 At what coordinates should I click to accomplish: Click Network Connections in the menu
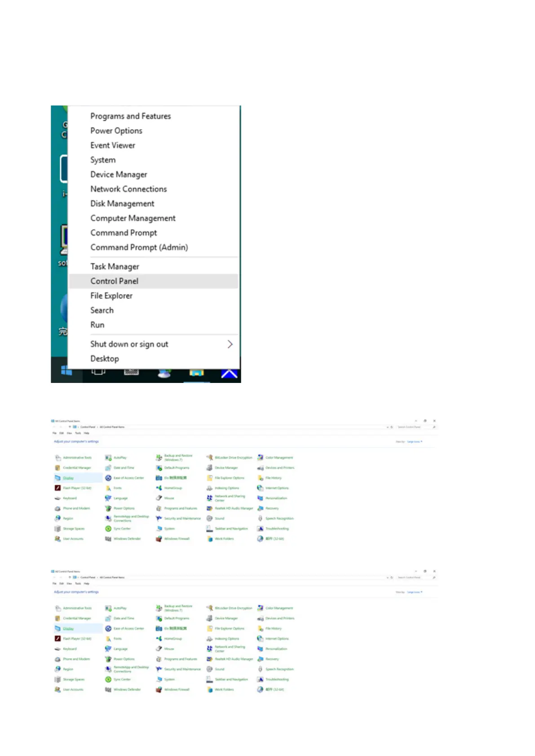128,189
